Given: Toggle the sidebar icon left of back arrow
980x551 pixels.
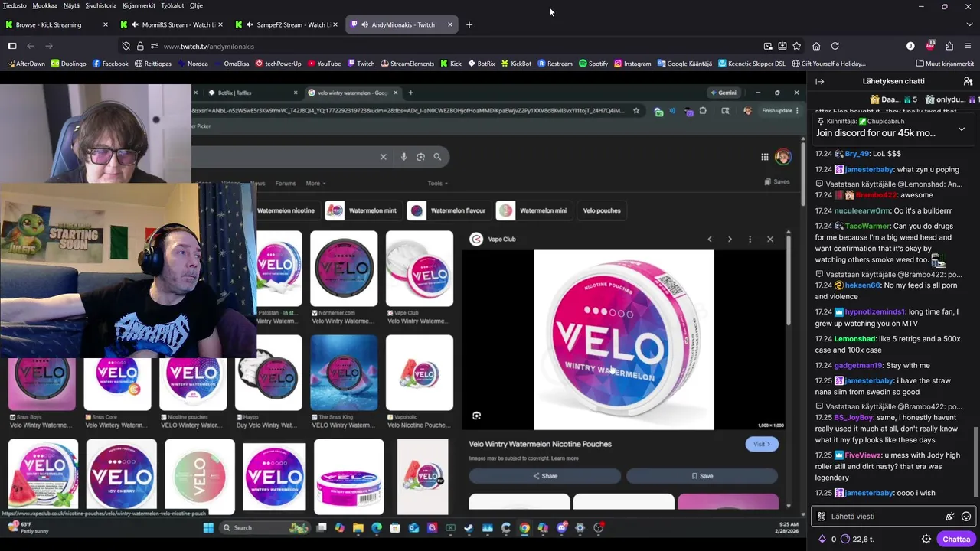Looking at the screenshot, I should tap(12, 46).
